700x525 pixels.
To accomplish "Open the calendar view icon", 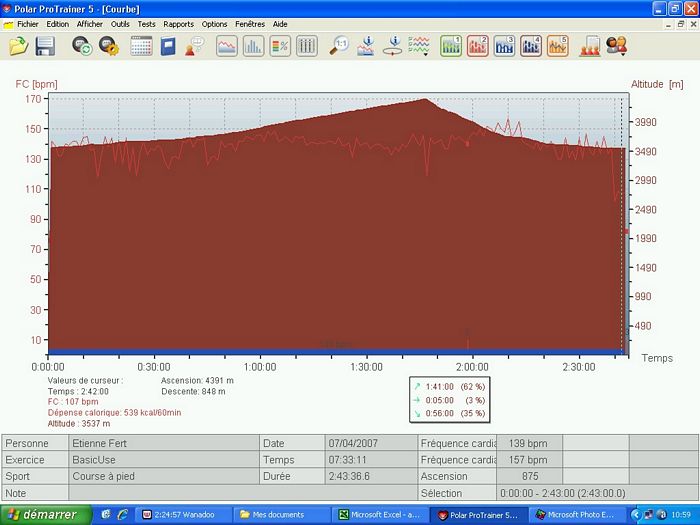I will pos(141,46).
